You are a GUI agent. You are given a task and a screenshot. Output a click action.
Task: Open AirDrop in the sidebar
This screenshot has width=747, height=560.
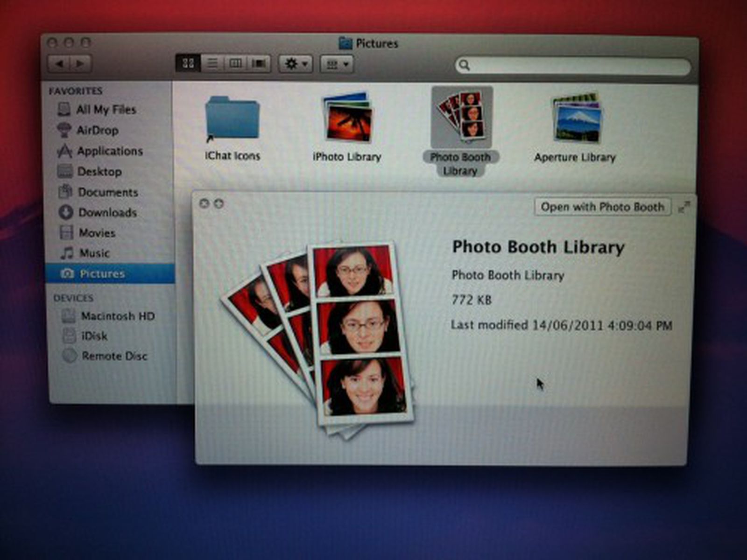click(x=97, y=130)
